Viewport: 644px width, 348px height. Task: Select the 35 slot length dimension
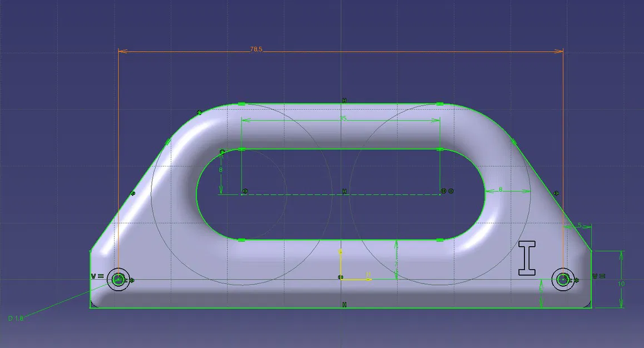[343, 119]
